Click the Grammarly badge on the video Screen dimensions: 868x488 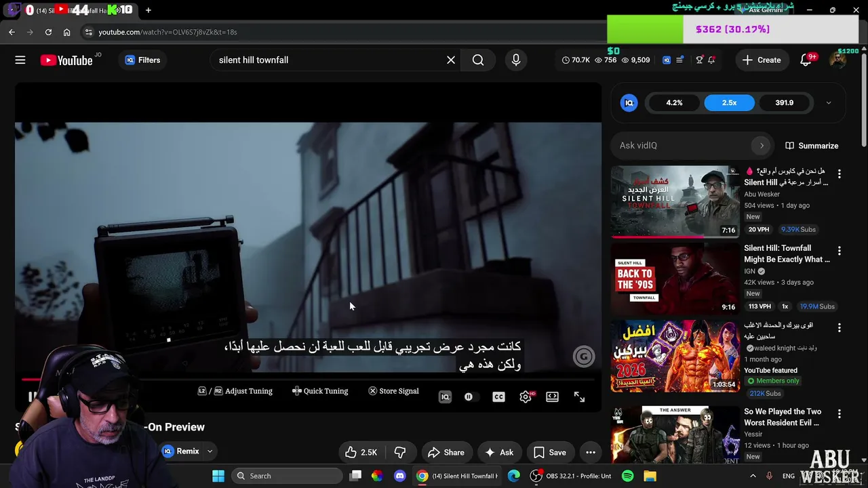[x=584, y=357]
